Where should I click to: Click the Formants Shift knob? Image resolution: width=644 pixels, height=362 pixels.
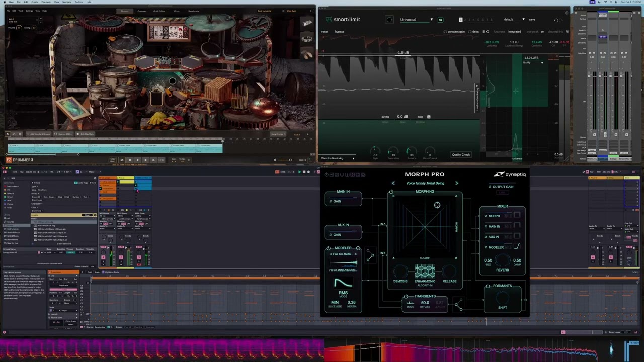pyautogui.click(x=502, y=297)
